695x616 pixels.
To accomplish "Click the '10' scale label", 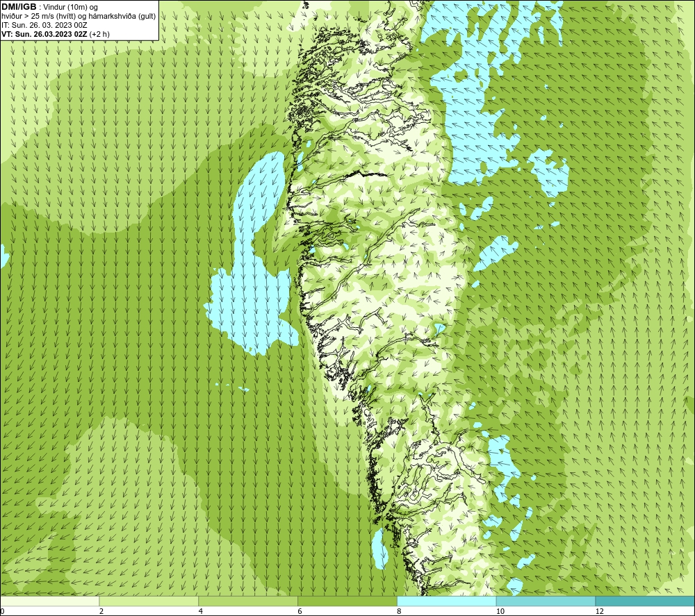I will click(x=500, y=611).
